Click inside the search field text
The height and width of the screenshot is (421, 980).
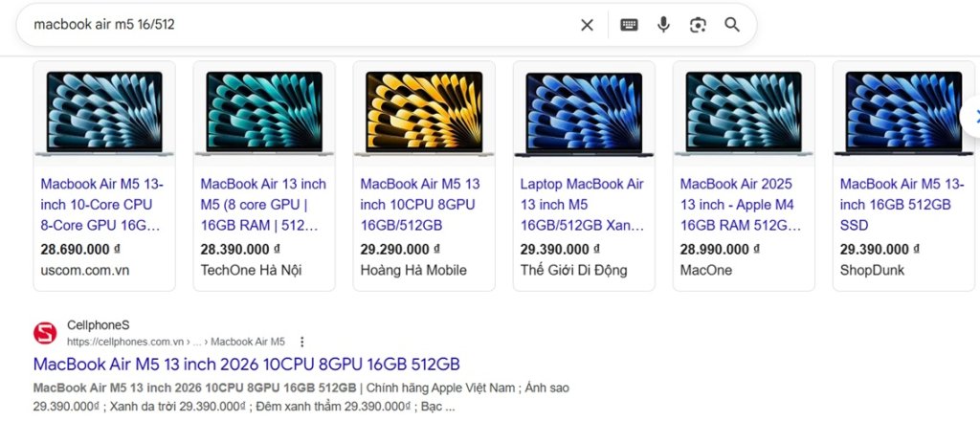[x=103, y=24]
